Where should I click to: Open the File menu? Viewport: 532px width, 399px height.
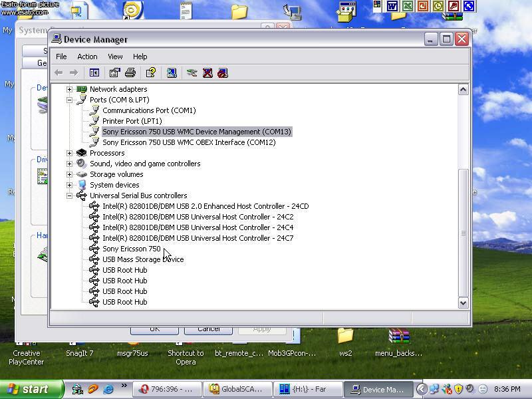[61, 57]
